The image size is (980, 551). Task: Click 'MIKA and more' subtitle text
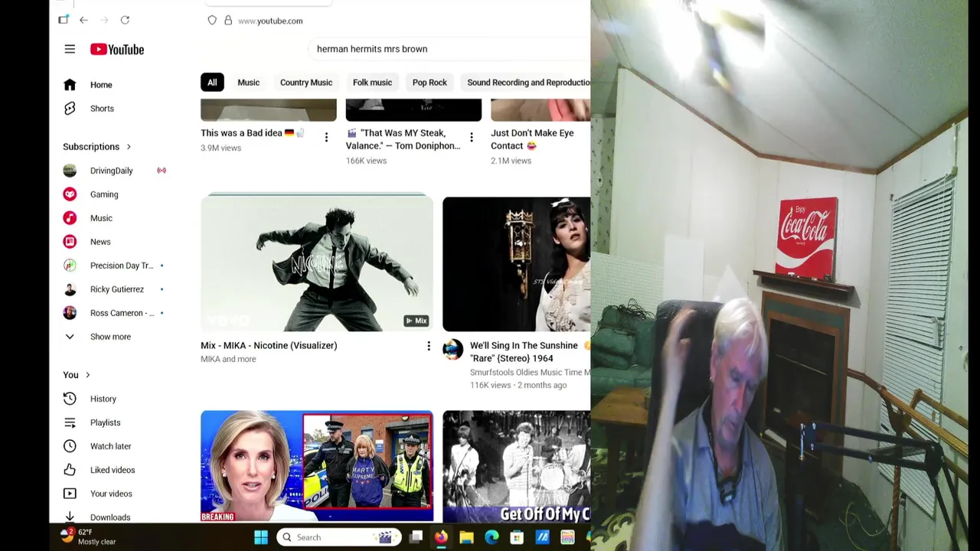coord(228,359)
